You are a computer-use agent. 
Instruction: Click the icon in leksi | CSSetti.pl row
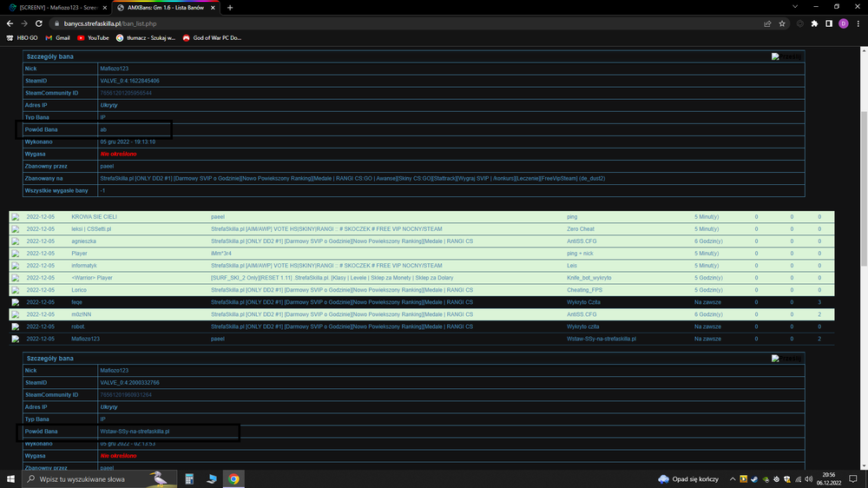click(16, 229)
